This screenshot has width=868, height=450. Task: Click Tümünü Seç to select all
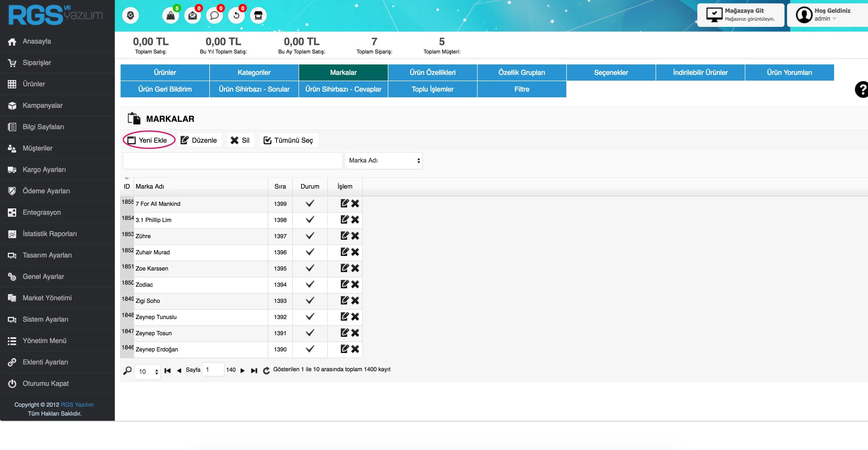click(288, 140)
